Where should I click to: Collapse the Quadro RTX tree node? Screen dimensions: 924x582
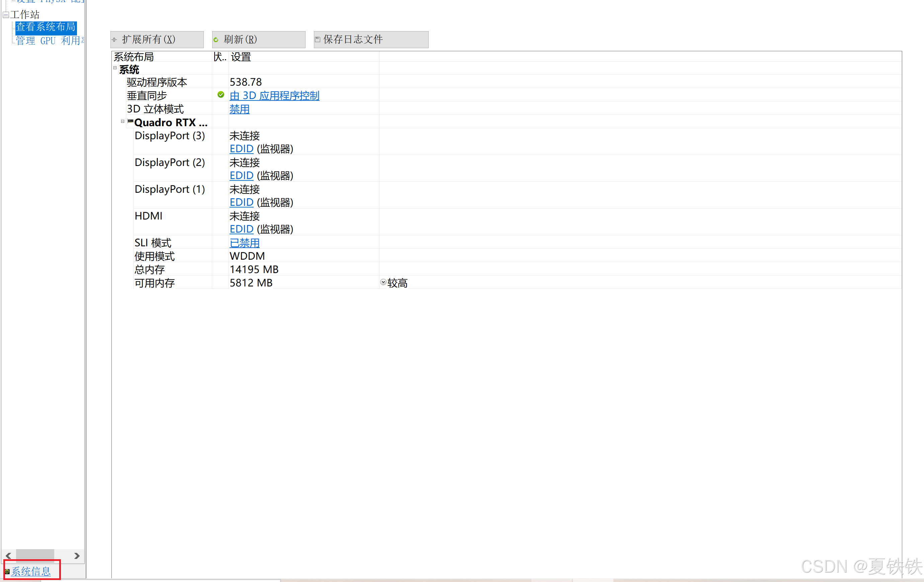(123, 121)
